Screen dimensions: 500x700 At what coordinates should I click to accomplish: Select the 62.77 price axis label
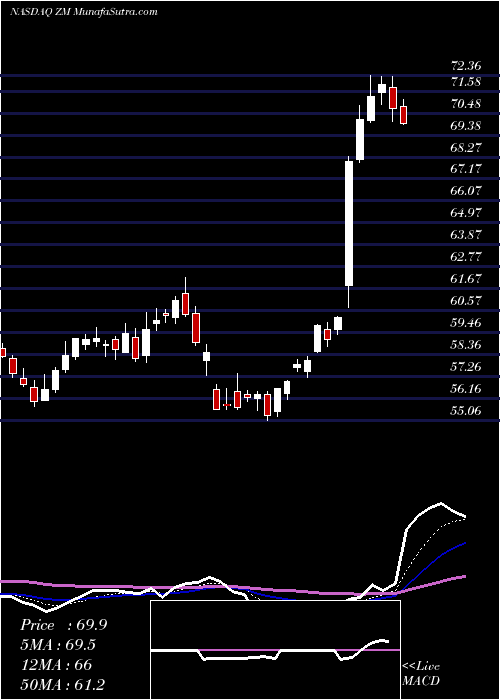pos(466,257)
